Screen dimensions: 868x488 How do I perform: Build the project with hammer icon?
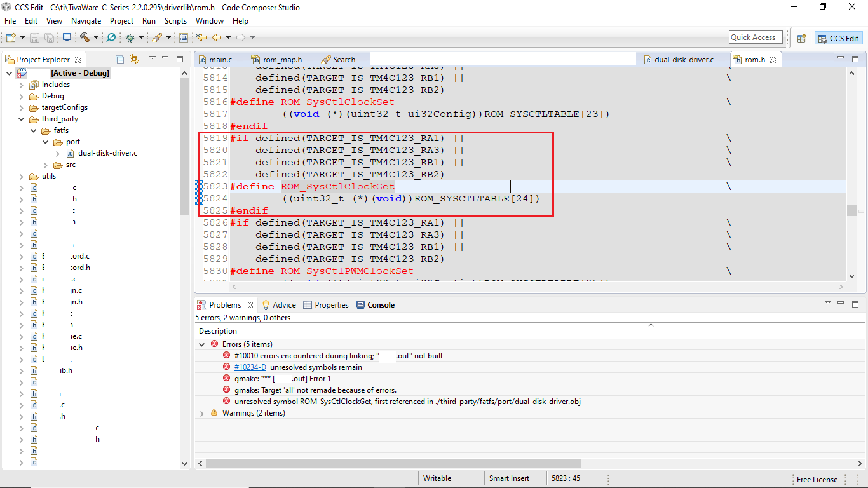(x=85, y=37)
